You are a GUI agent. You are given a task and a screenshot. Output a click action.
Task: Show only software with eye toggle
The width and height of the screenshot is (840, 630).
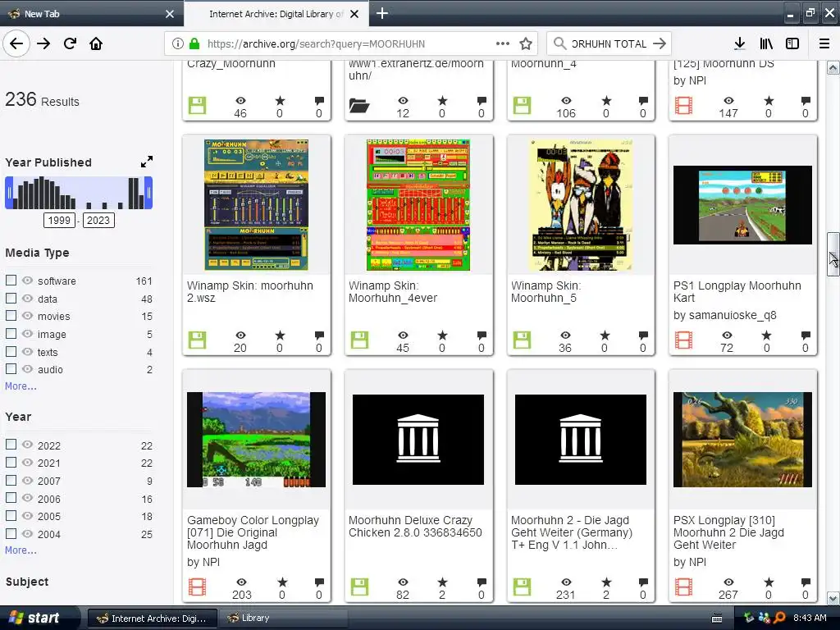tap(27, 281)
